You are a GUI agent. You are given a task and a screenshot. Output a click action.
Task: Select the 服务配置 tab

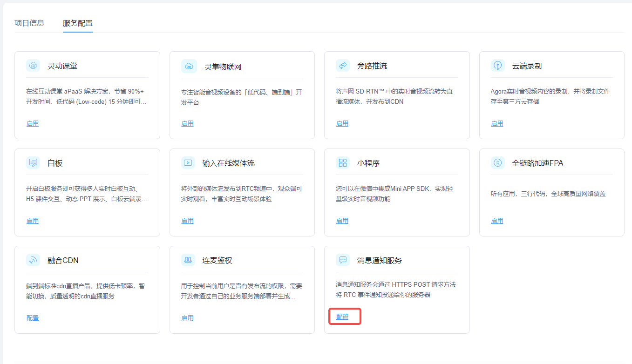(78, 23)
